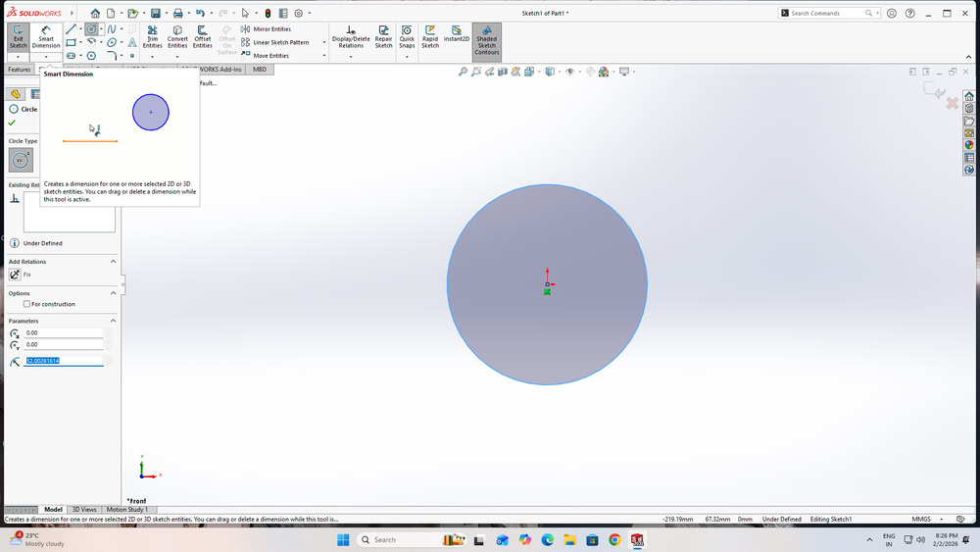Click the X center coordinate field
The height and width of the screenshot is (552, 980).
point(63,332)
